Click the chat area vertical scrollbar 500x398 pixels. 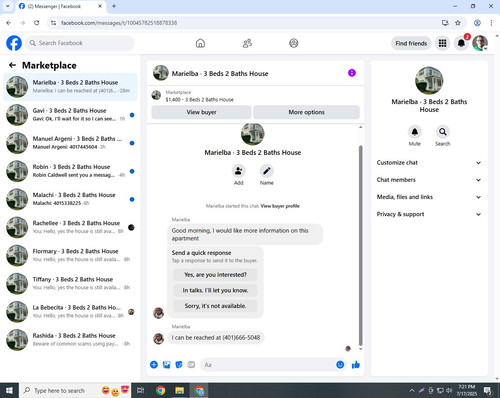360,246
